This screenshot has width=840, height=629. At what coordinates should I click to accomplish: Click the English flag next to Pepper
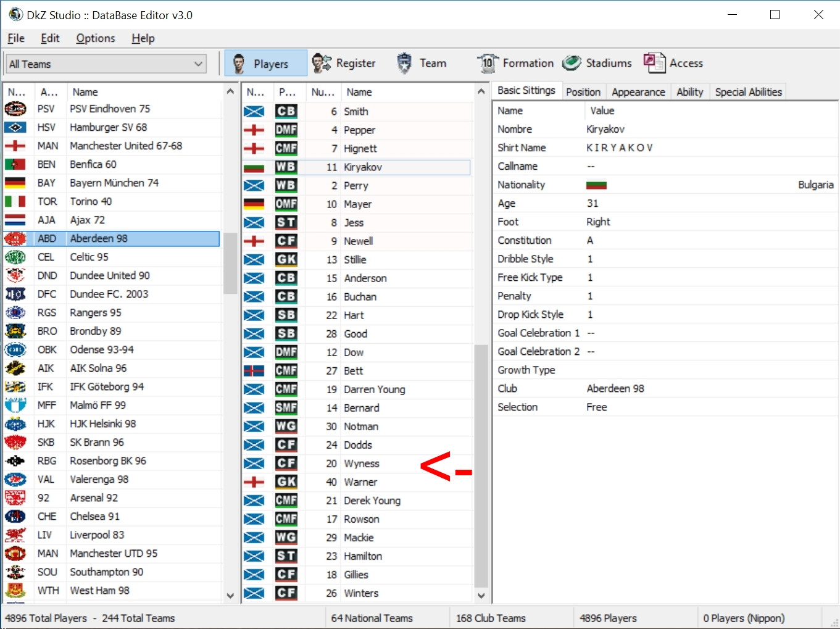(x=254, y=130)
